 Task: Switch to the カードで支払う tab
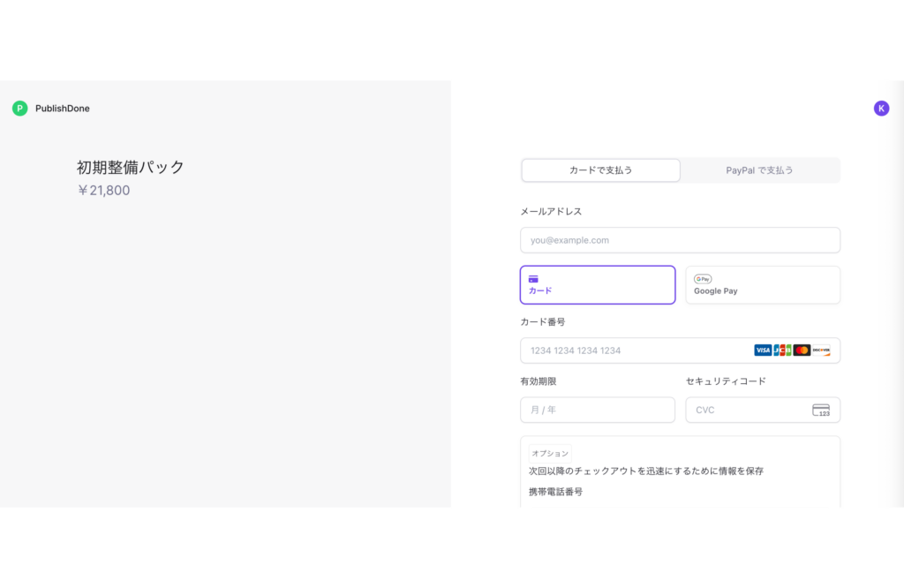coord(600,170)
